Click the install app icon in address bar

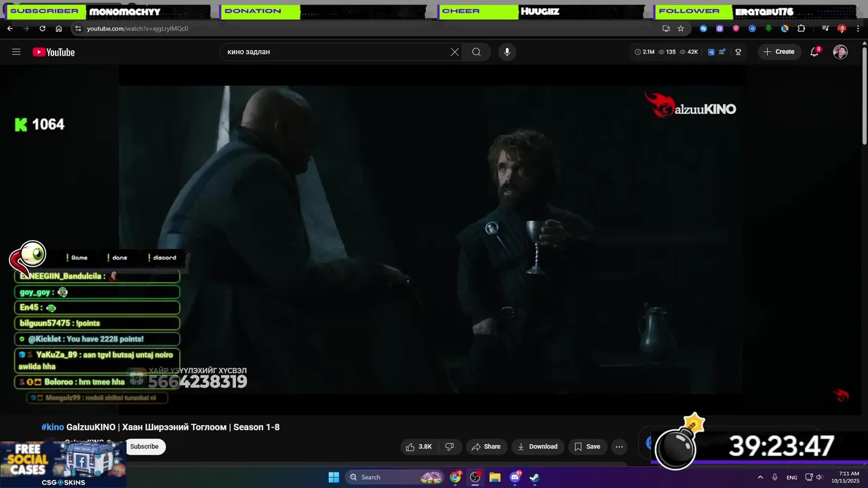point(666,28)
